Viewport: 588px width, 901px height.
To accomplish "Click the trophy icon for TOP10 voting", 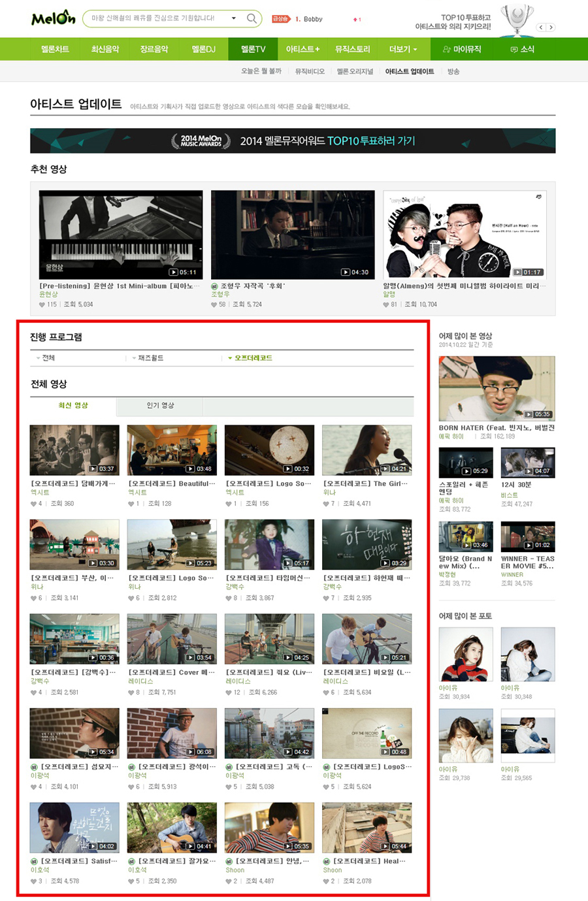I will tap(517, 19).
